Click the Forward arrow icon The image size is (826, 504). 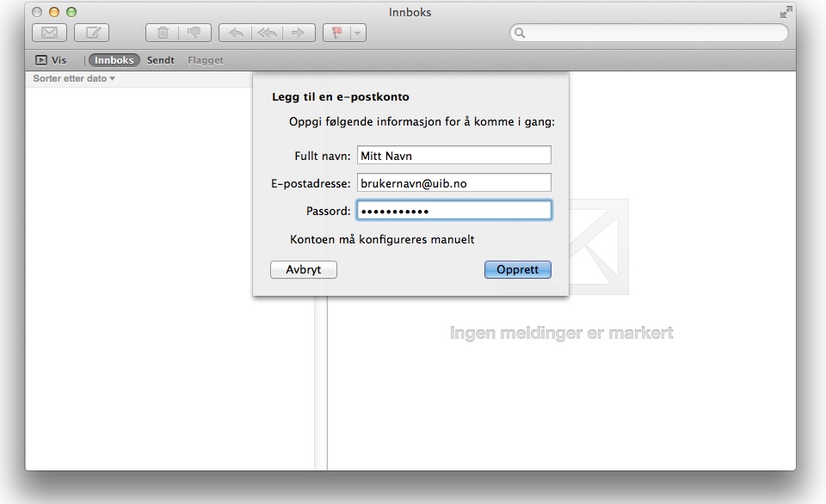(x=298, y=33)
